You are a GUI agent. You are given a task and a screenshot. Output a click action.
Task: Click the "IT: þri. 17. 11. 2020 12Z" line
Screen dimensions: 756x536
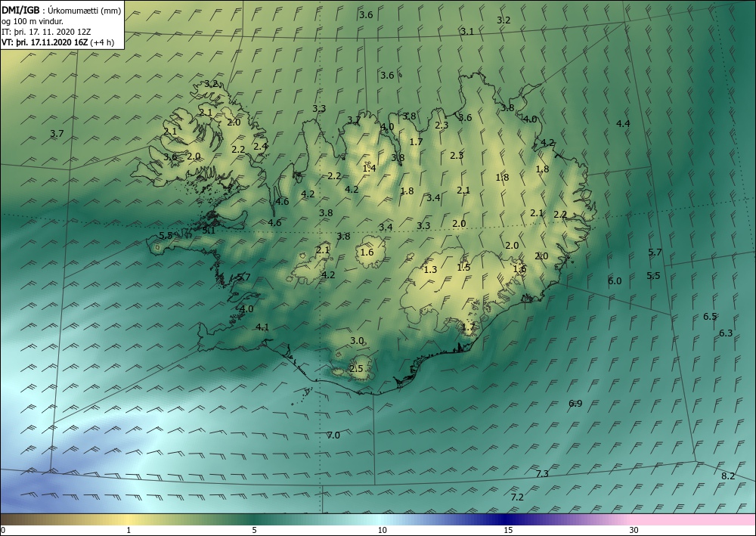coord(46,32)
